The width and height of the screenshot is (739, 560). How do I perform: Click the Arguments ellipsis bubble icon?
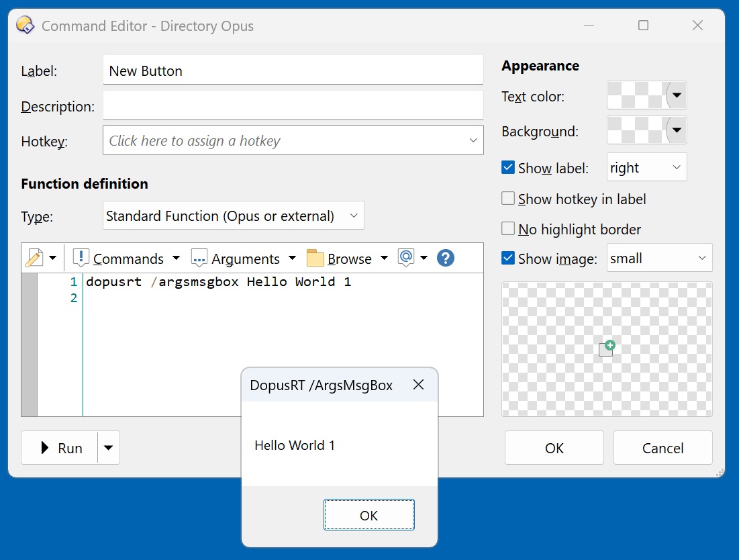point(199,259)
